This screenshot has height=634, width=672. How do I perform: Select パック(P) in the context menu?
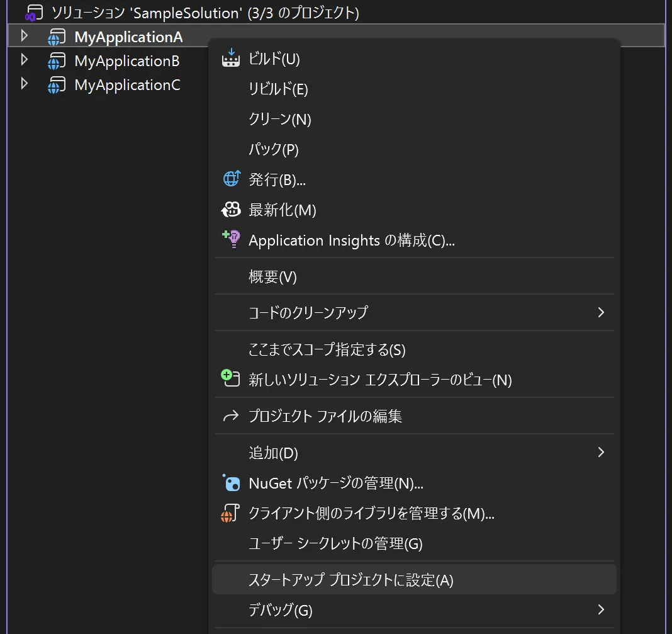click(x=414, y=149)
